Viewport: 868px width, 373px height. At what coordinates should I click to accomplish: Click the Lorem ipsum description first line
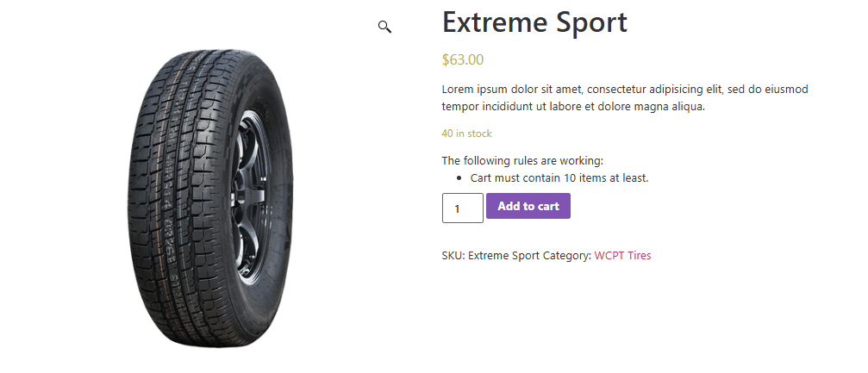pyautogui.click(x=624, y=89)
